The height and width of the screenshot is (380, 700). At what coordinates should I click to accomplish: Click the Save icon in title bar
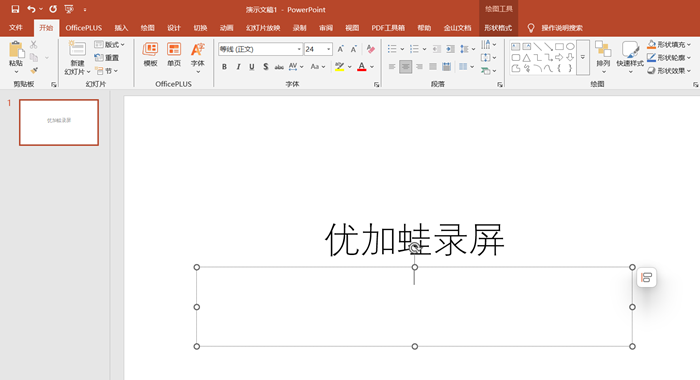point(15,9)
